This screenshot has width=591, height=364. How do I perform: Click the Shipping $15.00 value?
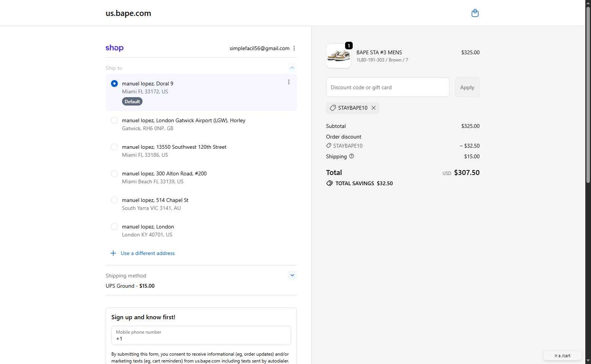click(472, 156)
